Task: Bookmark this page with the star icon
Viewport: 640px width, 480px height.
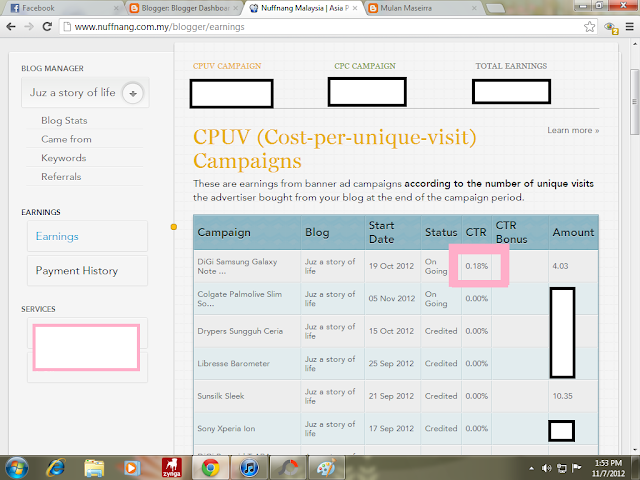Action: point(589,27)
